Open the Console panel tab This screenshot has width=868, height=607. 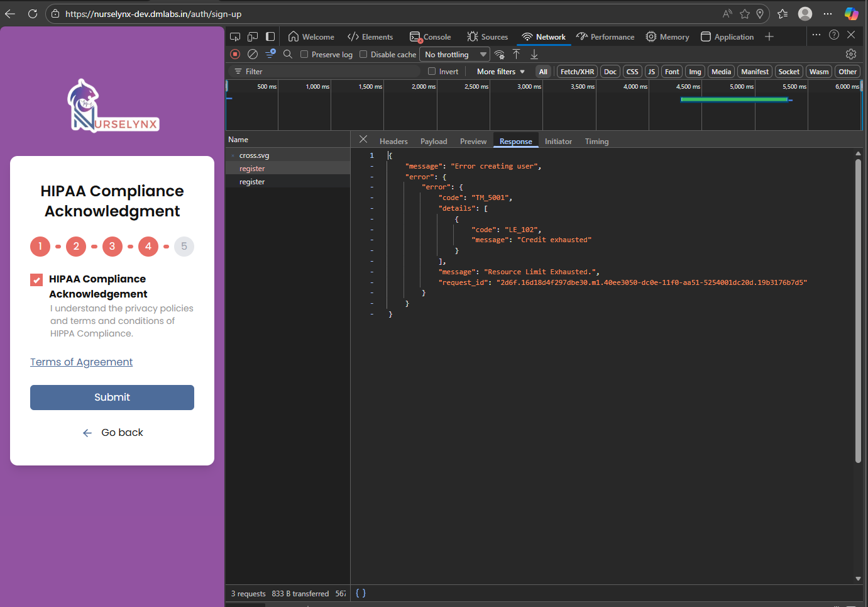(x=431, y=37)
